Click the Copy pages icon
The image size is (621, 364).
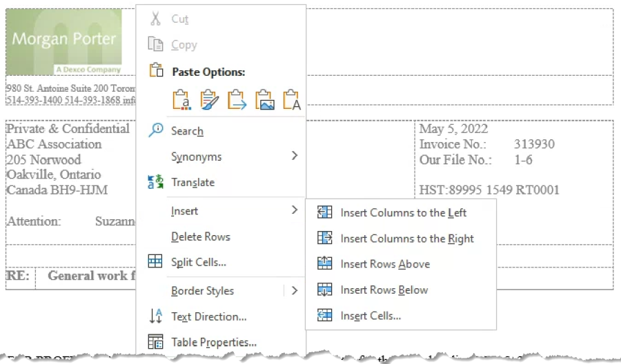pos(155,44)
